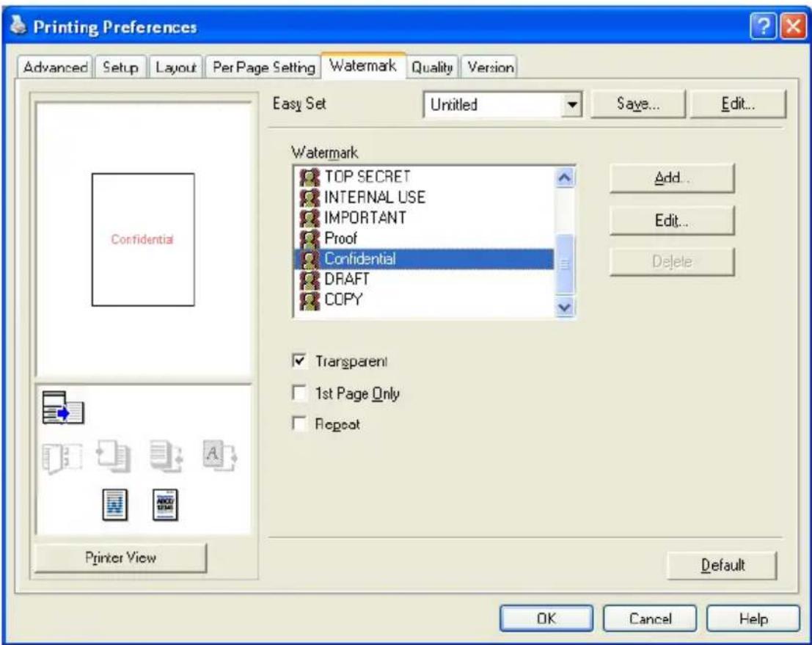Click the watermark icon beside IMPORTANT
This screenshot has width=812, height=645.
310,218
